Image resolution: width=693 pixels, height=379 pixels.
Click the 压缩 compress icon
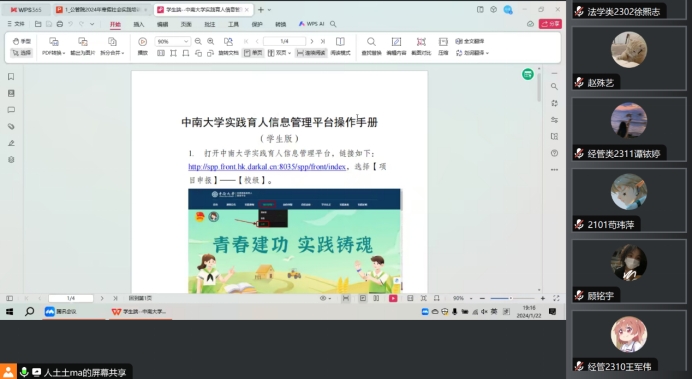(x=443, y=45)
